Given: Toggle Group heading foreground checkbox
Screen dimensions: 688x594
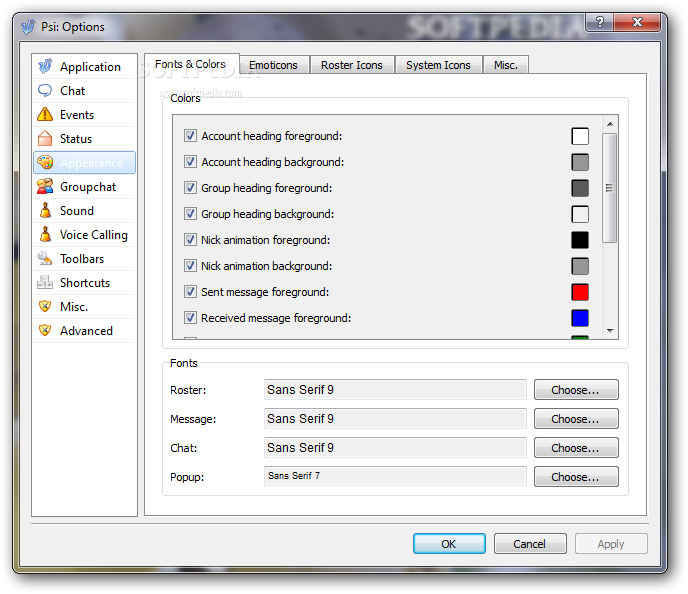Looking at the screenshot, I should [x=190, y=188].
